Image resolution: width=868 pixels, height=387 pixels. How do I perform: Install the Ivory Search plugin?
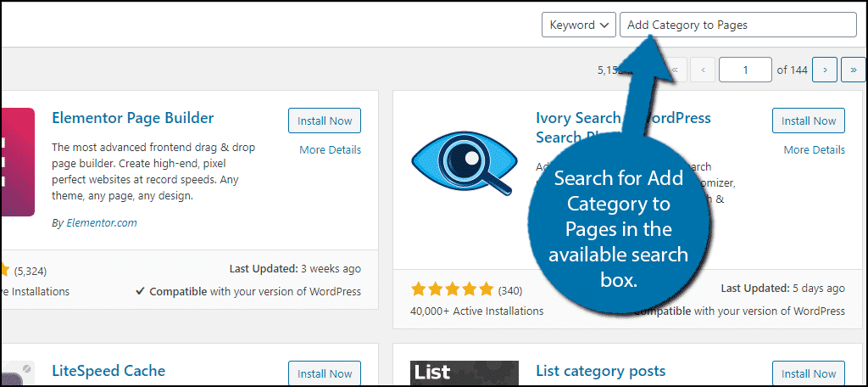[809, 121]
